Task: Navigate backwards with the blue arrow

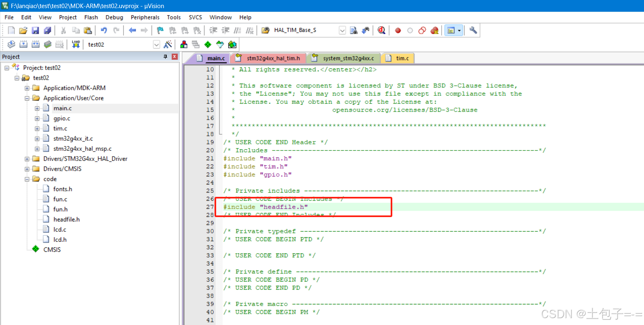Action: [x=132, y=30]
